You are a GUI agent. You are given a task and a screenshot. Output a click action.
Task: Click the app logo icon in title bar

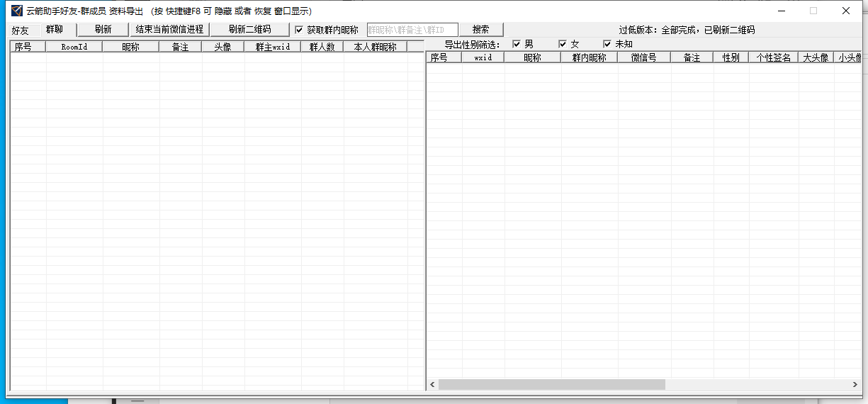[16, 11]
